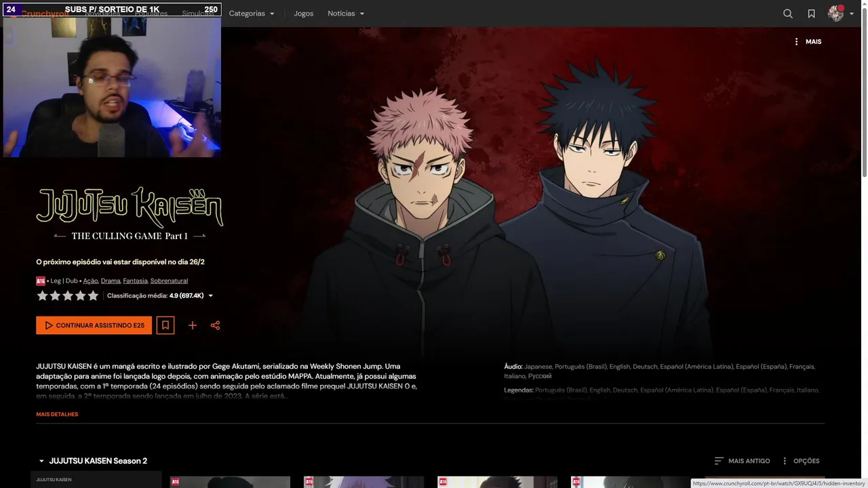This screenshot has width=868, height=488.
Task: Open the Sobrenatural genre link
Action: click(169, 281)
